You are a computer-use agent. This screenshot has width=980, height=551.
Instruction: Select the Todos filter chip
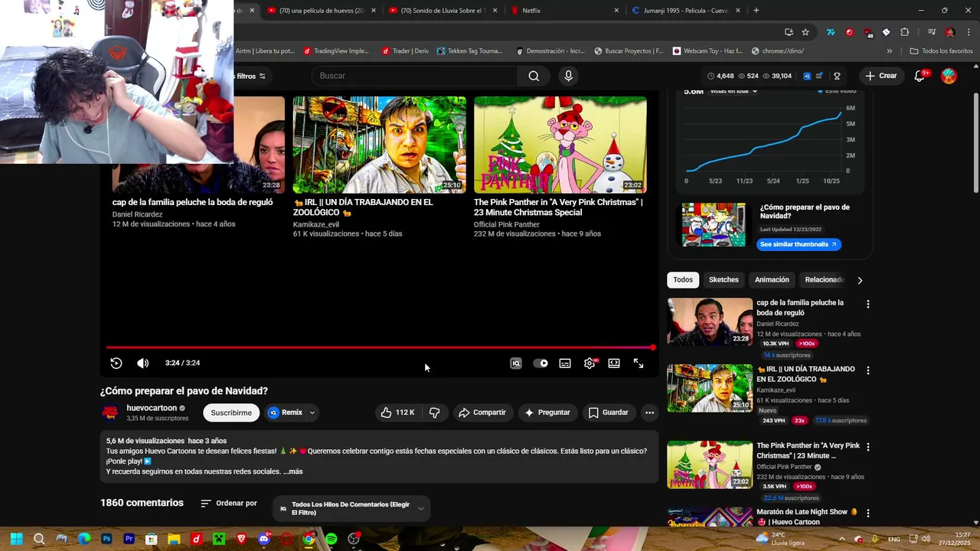[x=683, y=280]
